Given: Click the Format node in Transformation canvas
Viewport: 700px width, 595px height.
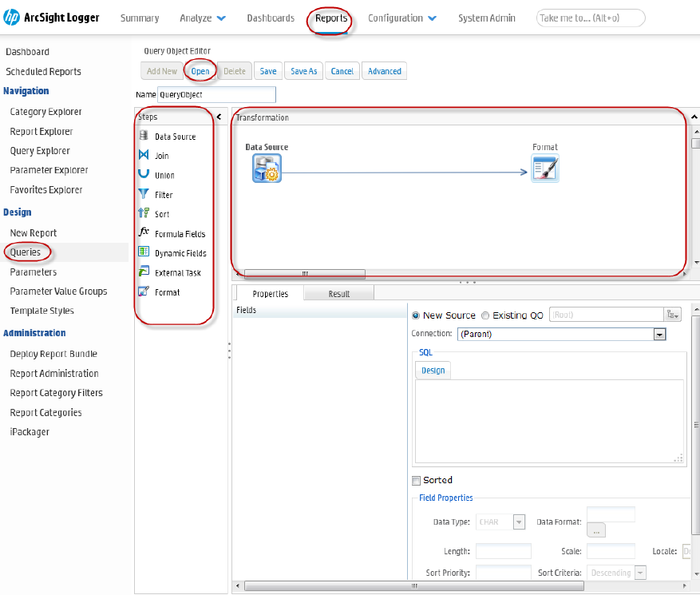Looking at the screenshot, I should 545,168.
